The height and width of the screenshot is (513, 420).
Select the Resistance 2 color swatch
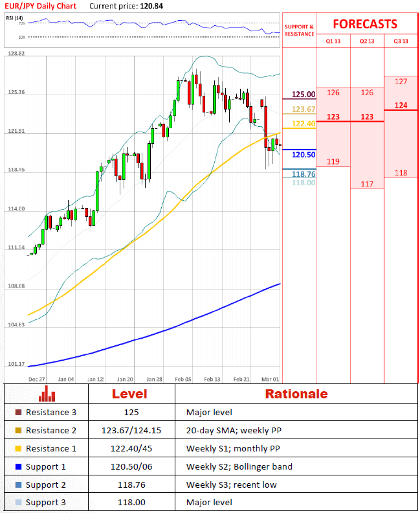pyautogui.click(x=18, y=430)
